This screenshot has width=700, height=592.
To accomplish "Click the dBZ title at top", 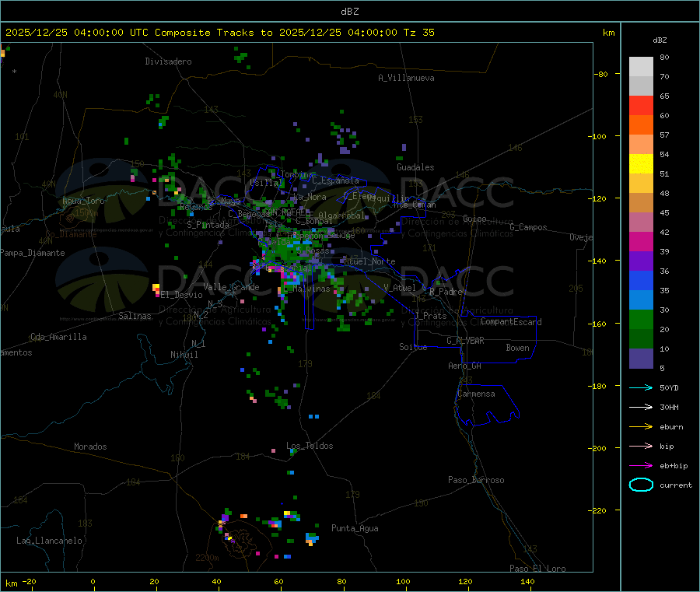I will coord(349,12).
